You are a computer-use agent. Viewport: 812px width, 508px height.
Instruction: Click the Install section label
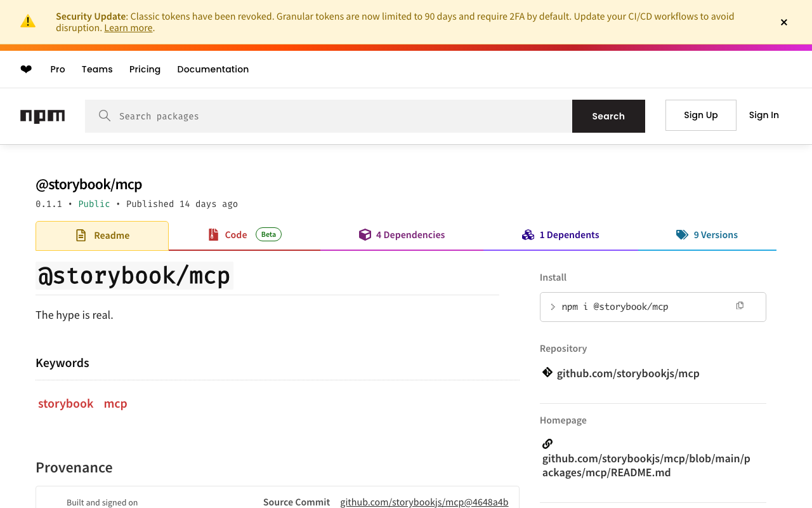coord(553,277)
